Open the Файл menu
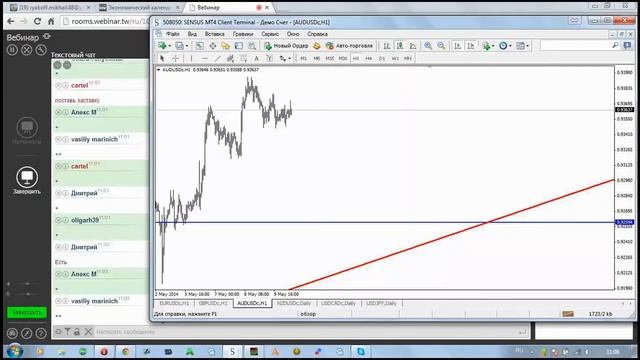640x360 pixels. point(173,34)
